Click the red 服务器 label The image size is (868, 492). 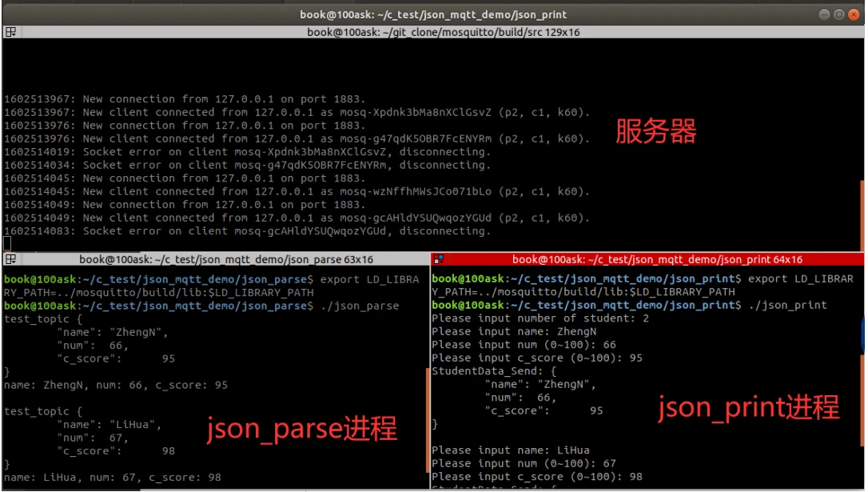click(655, 132)
